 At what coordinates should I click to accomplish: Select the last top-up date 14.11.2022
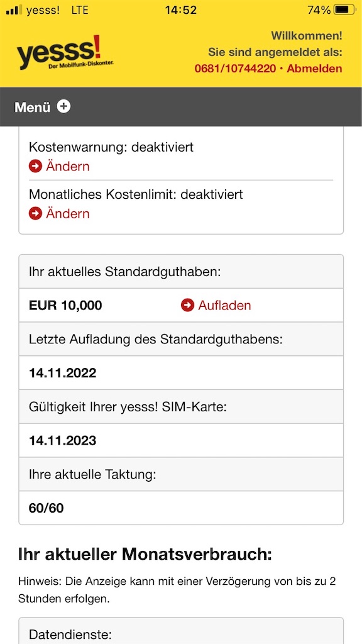pos(62,373)
